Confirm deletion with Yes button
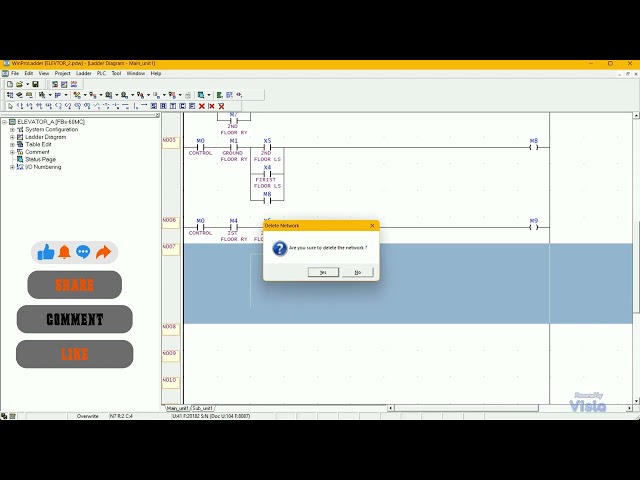Viewport: 640px width, 480px height. click(323, 272)
